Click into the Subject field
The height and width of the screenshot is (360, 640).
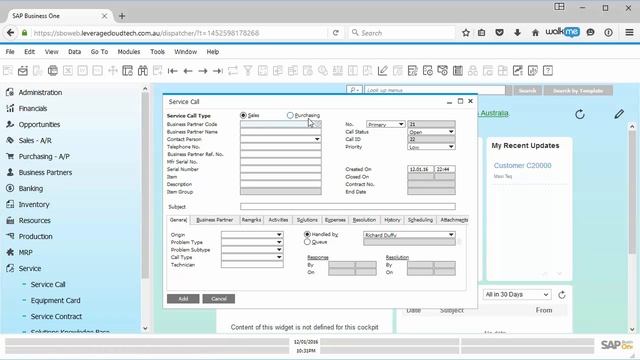pos(348,207)
